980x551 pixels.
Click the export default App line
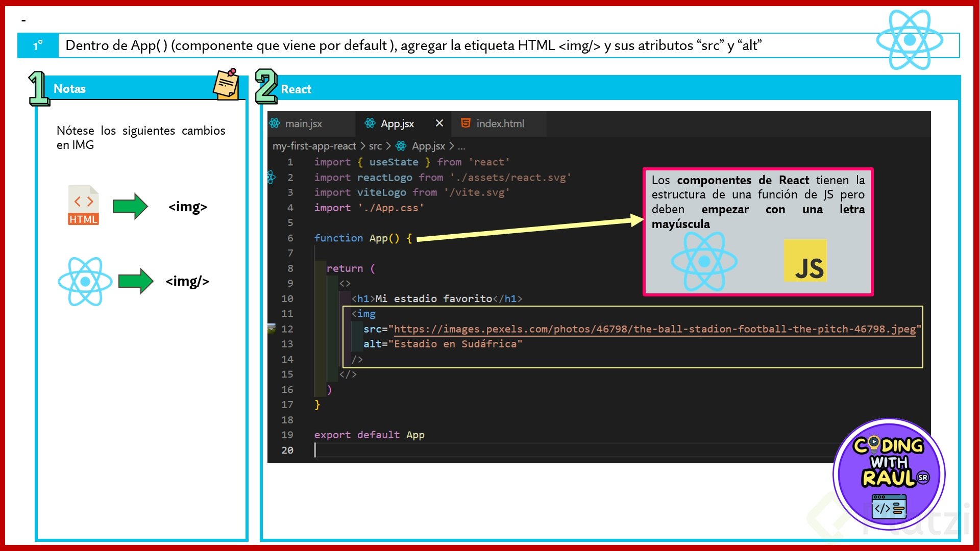pos(369,435)
